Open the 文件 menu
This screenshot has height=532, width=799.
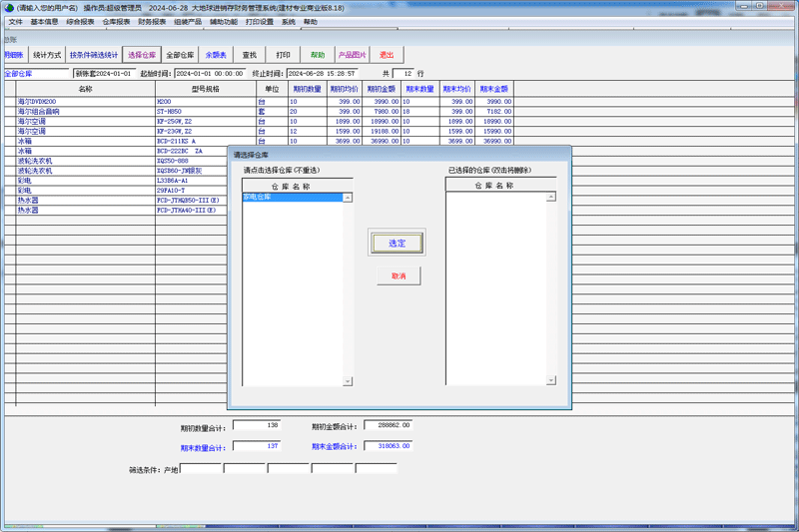pyautogui.click(x=16, y=22)
